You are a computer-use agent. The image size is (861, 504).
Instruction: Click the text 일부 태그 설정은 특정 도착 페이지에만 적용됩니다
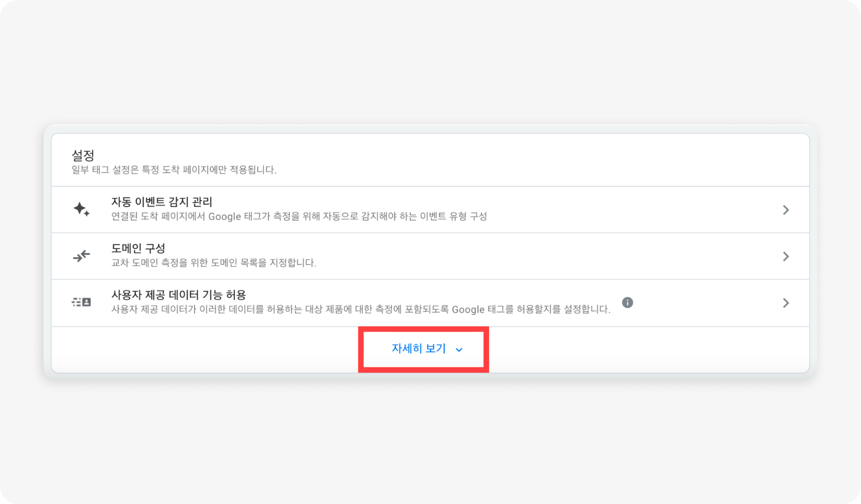click(x=174, y=170)
